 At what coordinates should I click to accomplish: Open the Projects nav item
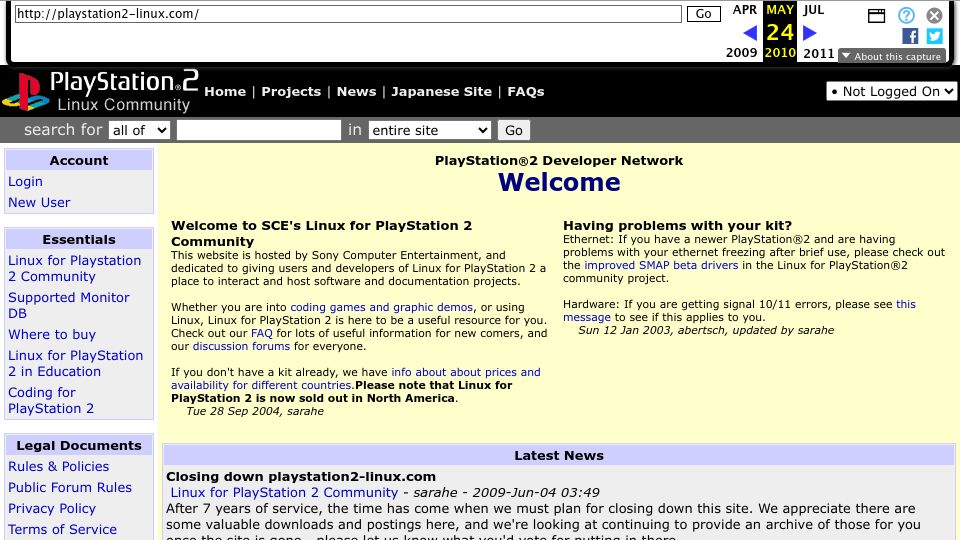click(x=291, y=91)
